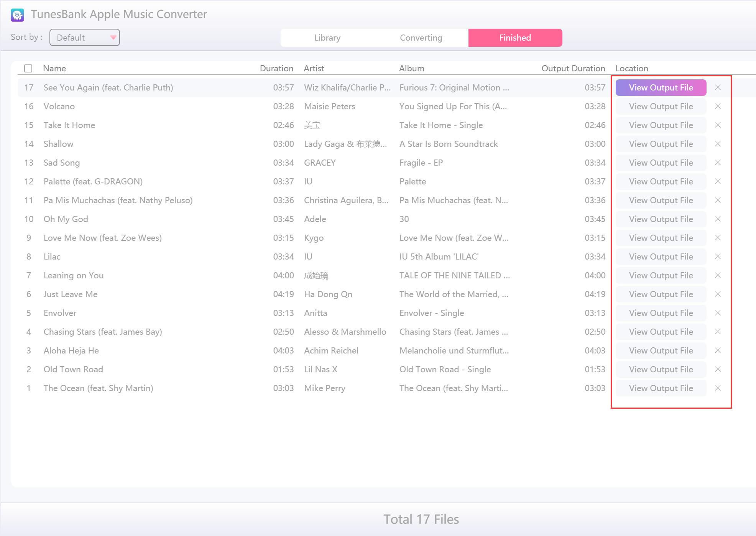The height and width of the screenshot is (536, 756).
Task: Open the Sort by dropdown
Action: point(84,37)
